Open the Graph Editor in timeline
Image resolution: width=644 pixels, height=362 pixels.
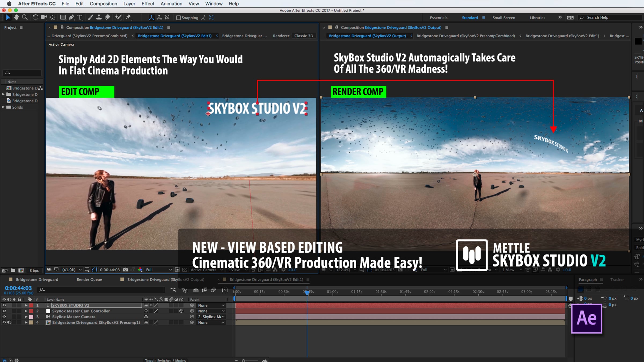(x=225, y=290)
